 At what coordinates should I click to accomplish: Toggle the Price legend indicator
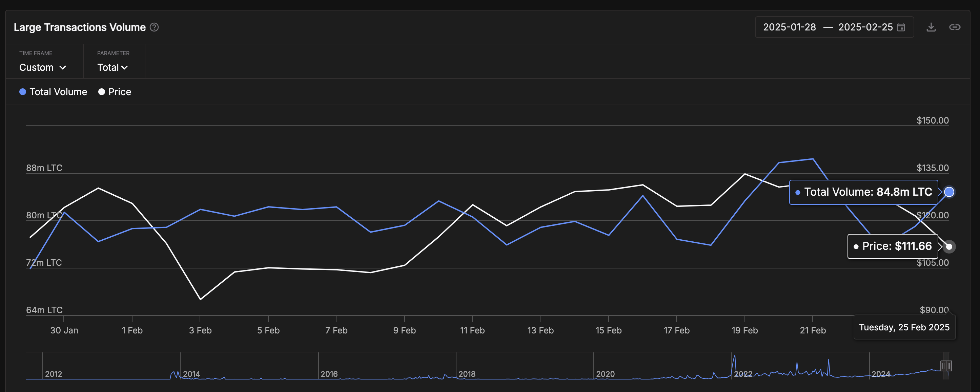pyautogui.click(x=115, y=92)
